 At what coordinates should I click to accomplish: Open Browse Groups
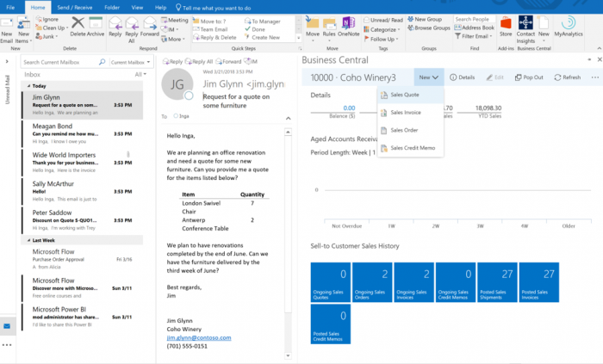coord(429,28)
